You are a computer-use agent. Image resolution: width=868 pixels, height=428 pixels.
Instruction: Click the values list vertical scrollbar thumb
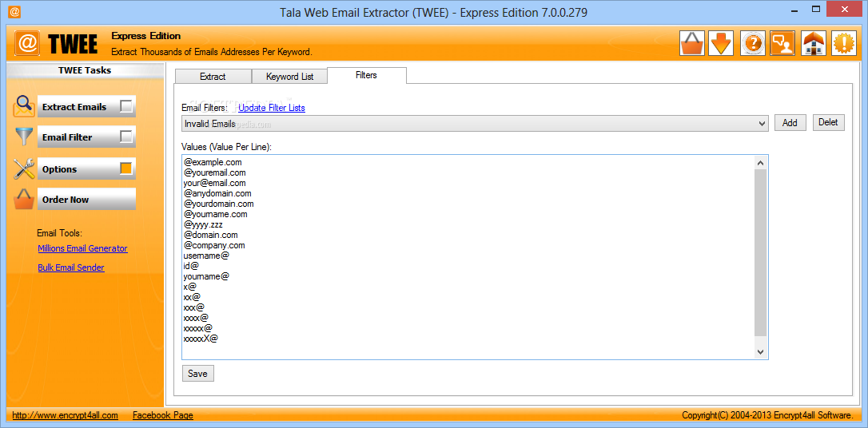[760, 252]
